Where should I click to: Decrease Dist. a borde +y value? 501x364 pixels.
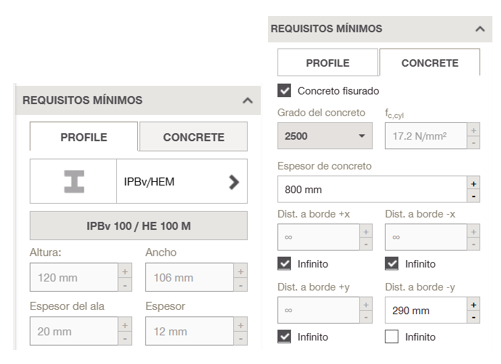(x=366, y=317)
